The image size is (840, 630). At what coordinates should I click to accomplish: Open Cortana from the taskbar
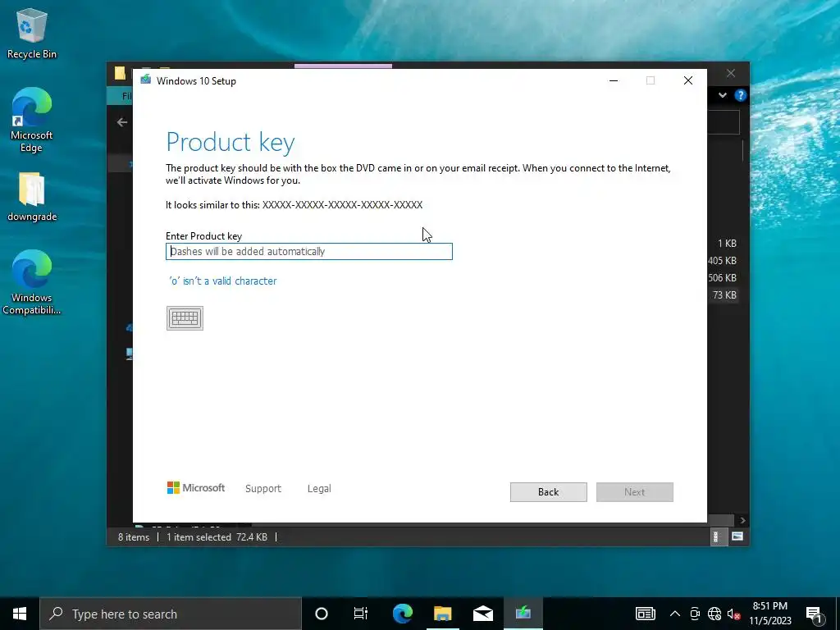point(322,614)
